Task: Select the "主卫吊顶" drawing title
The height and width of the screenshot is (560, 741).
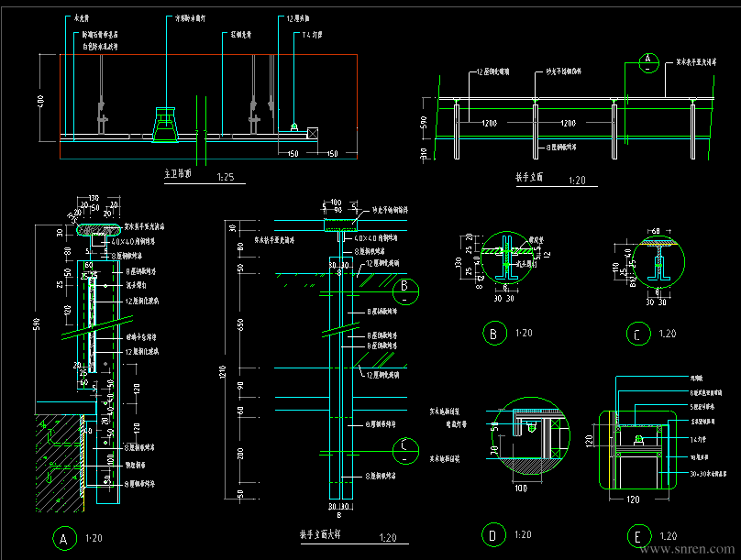Action: coord(178,174)
